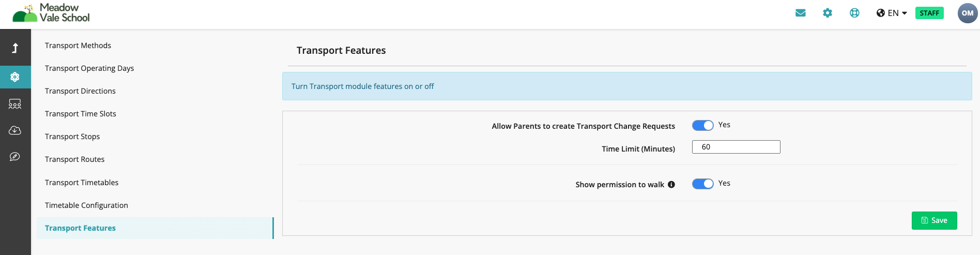Click the Meadow Vale School logo
The width and height of the screenshot is (980, 255).
(51, 13)
